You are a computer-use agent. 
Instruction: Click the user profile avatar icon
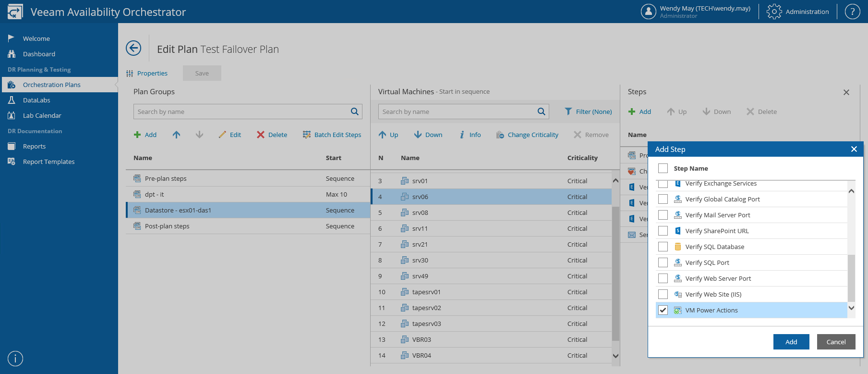pos(648,12)
